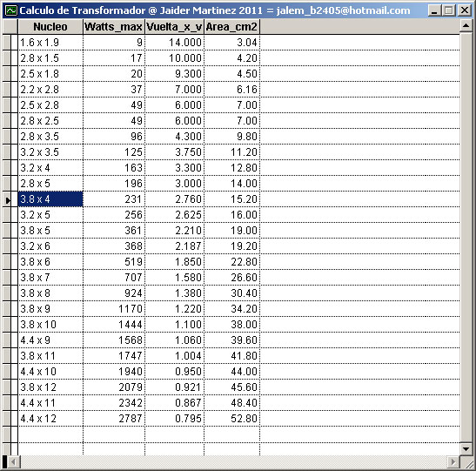Click the vertical scrollbar down arrow
The width and height of the screenshot is (476, 471).
click(466, 448)
